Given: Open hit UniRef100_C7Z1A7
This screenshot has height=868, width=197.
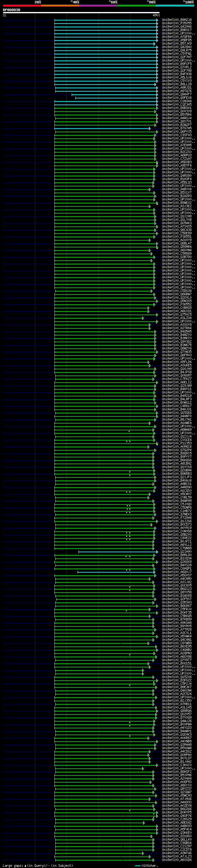Looking at the screenshot, I should (x=177, y=159).
